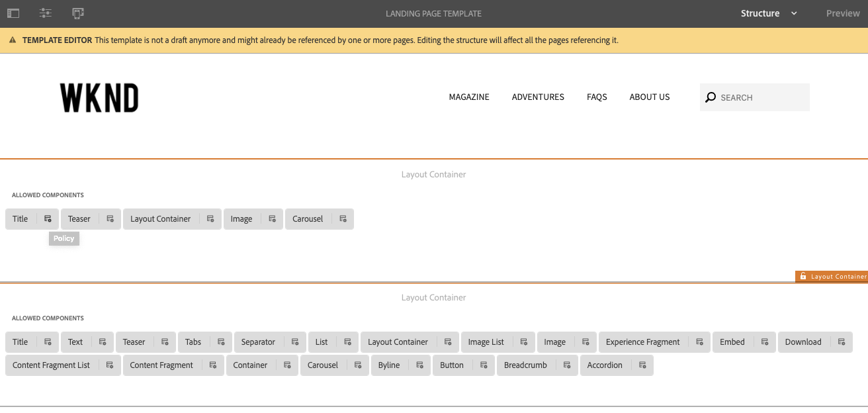This screenshot has height=413, width=868.
Task: Open policy icon for Download component
Action: 842,342
